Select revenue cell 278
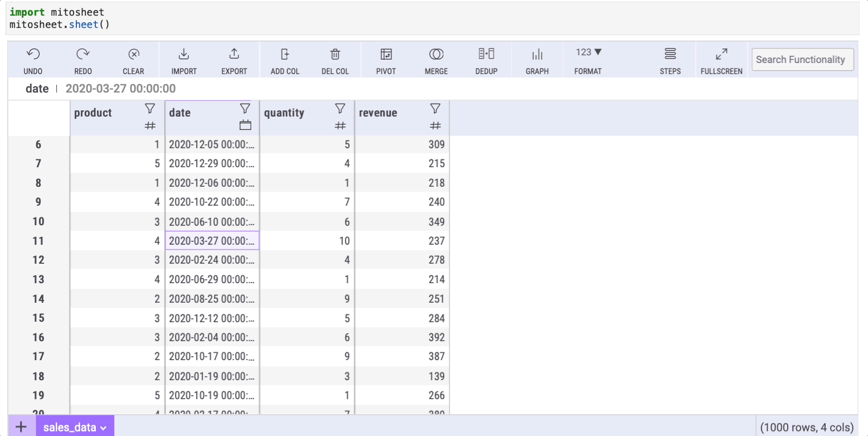Viewport: 868px width, 436px height. [402, 260]
